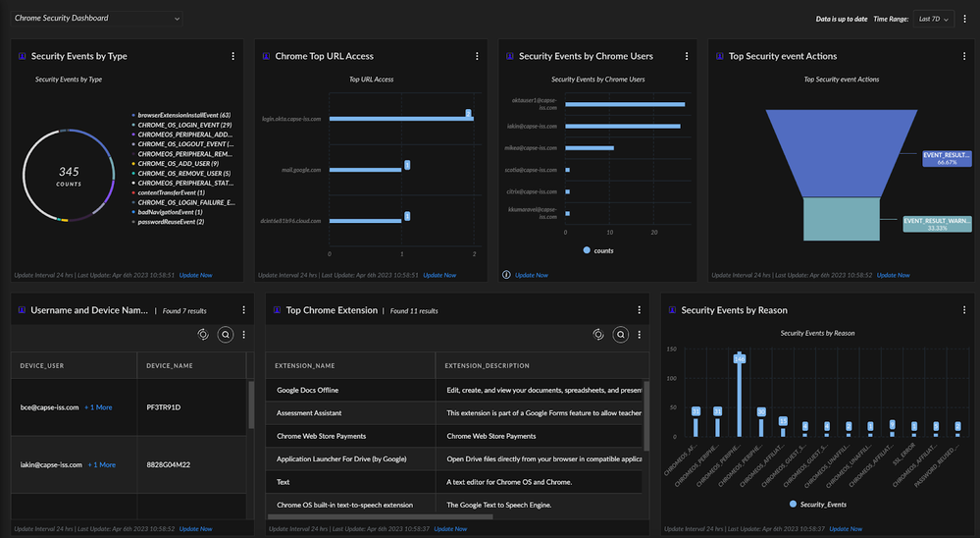Toggle browserExtensionInstallEvent (63) legend entry
Image resolution: width=980 pixels, height=538 pixels.
coord(181,115)
